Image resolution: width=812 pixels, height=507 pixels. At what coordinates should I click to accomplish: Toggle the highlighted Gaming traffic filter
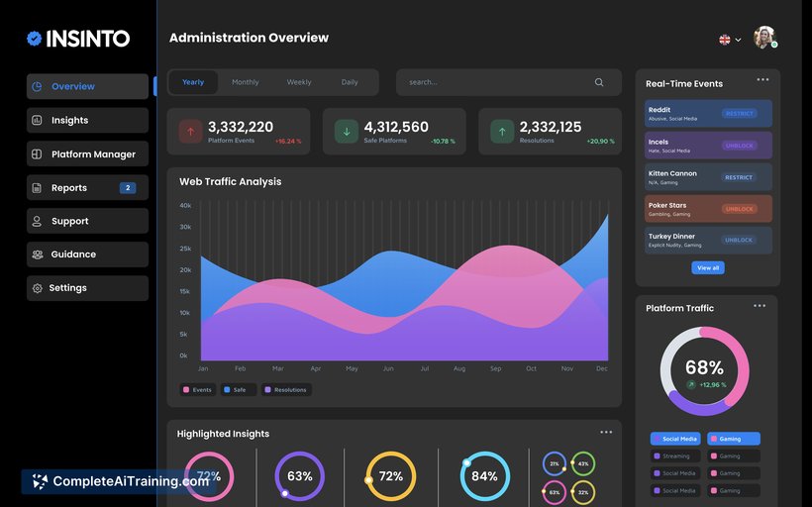click(734, 439)
